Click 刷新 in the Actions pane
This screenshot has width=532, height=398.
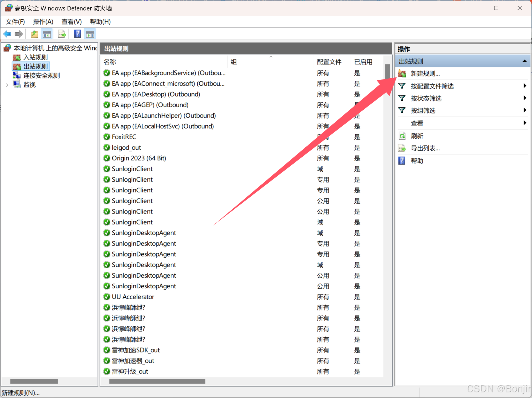(417, 136)
